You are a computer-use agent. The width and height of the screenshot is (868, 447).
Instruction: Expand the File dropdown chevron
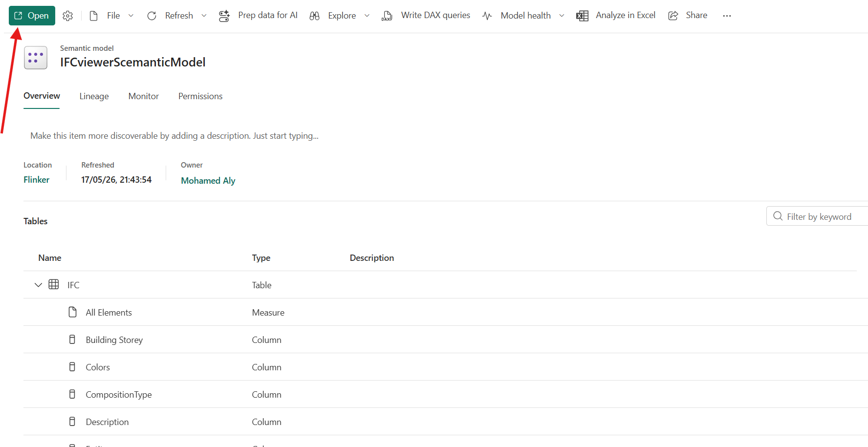[x=131, y=16]
